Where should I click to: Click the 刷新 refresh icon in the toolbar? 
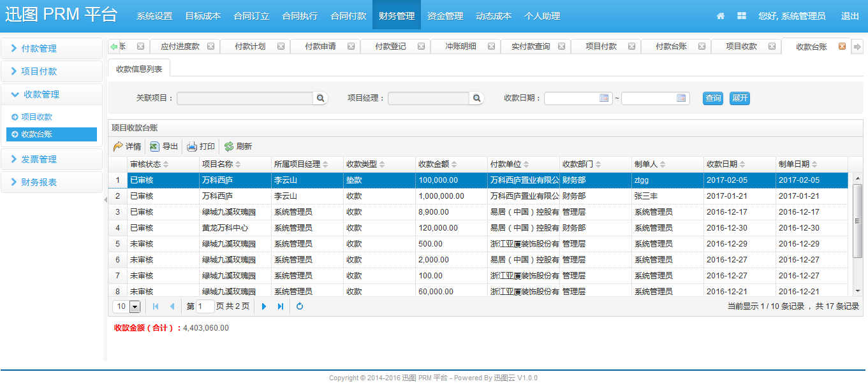click(228, 147)
